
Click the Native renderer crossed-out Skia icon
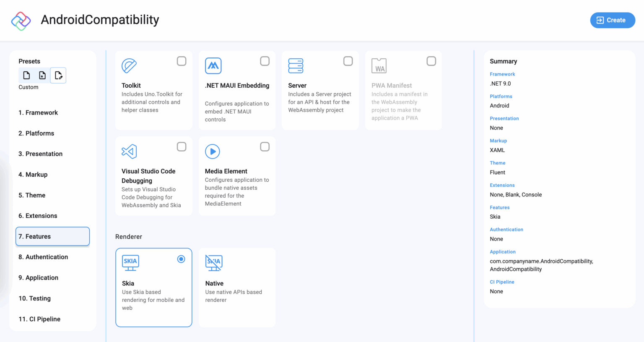[x=214, y=263]
